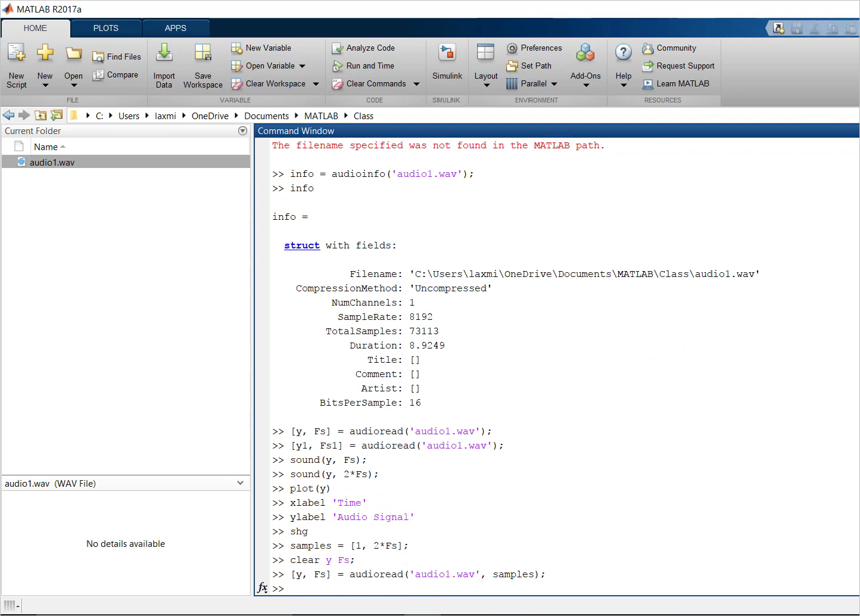Viewport: 860px width, 616px height.
Task: Click the Browse for folder icon
Action: click(57, 116)
